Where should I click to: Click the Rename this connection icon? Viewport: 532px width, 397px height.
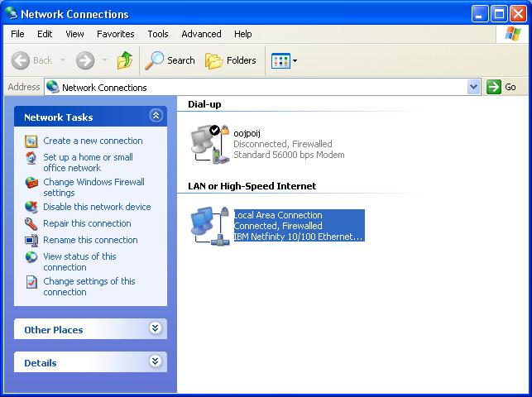coord(31,241)
